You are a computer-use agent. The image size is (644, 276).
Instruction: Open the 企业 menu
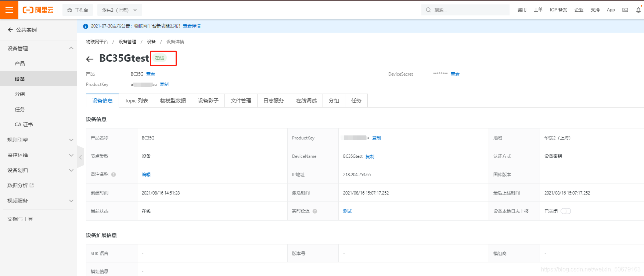click(x=579, y=10)
